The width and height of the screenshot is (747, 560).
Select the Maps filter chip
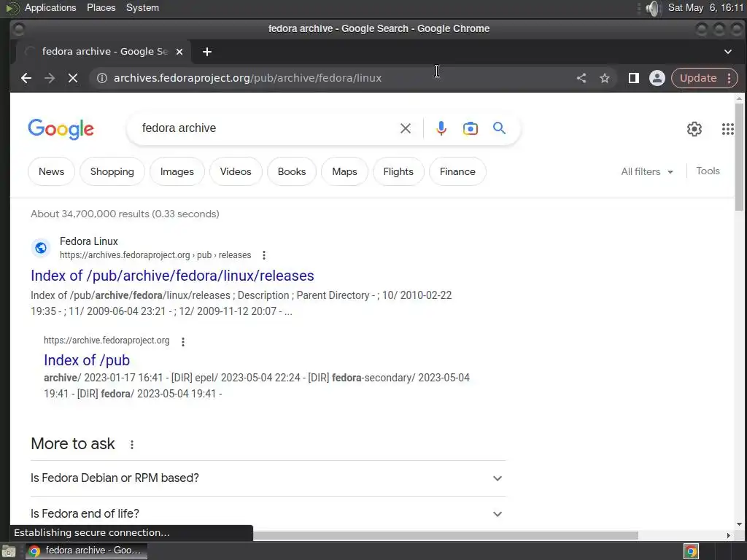[x=344, y=171]
